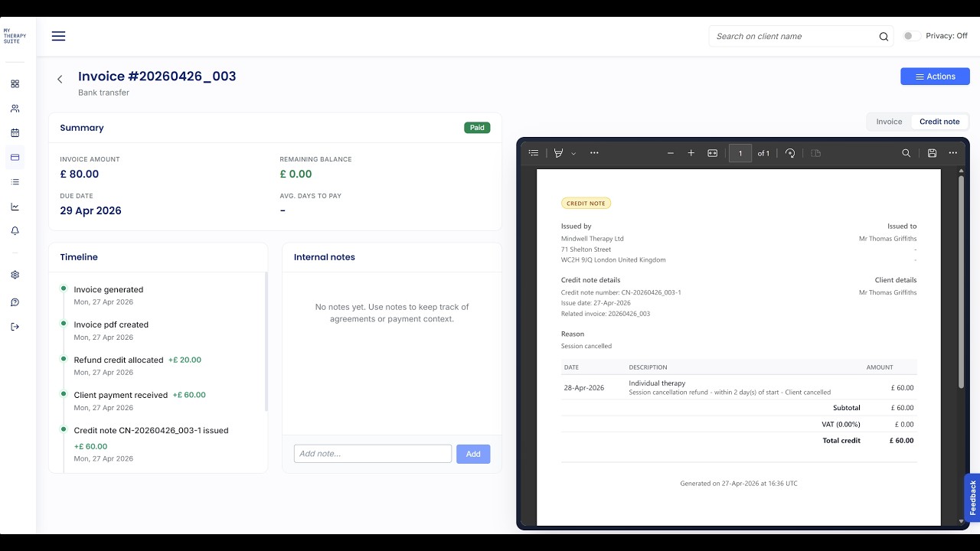
Task: Click the Add note input field
Action: 373,454
